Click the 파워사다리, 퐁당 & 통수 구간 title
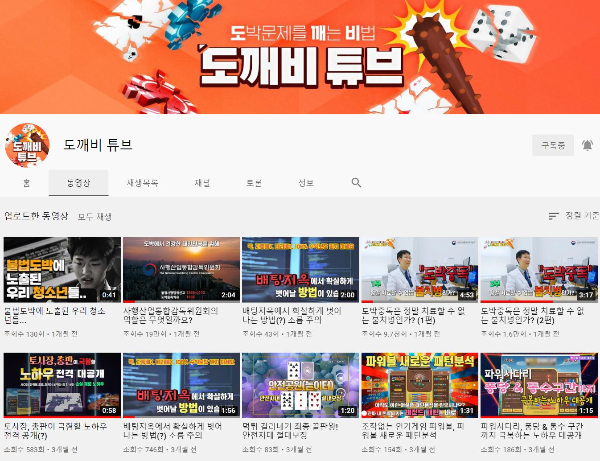 (532, 431)
